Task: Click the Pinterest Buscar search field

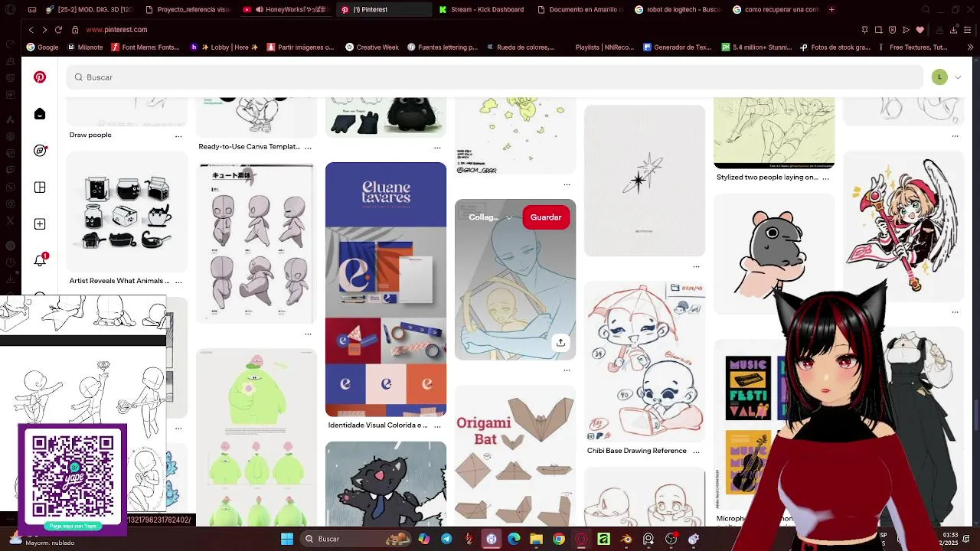Action: (x=495, y=77)
